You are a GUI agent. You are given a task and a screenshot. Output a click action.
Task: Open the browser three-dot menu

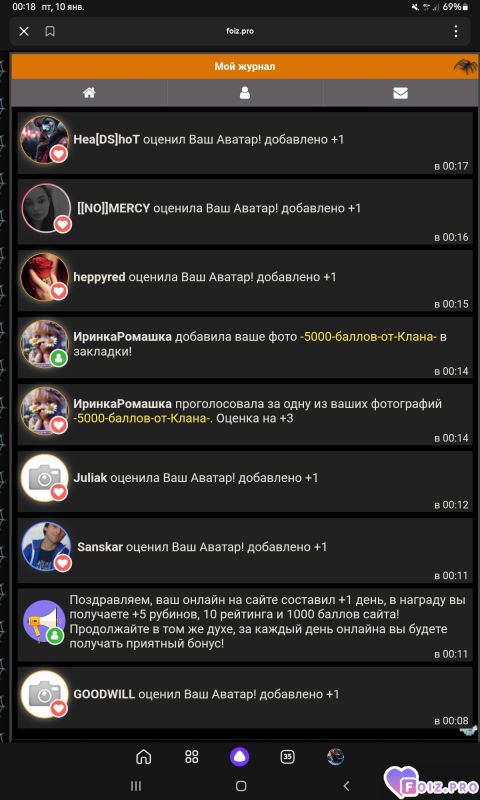click(456, 32)
